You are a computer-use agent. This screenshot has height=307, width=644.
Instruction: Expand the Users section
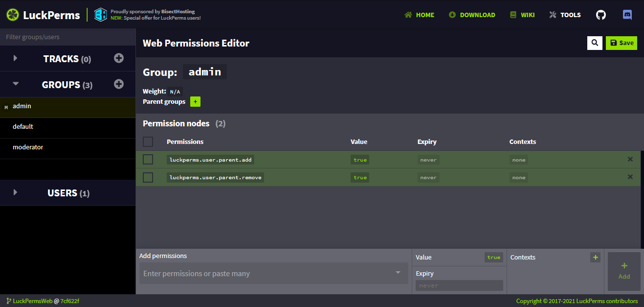tap(16, 192)
